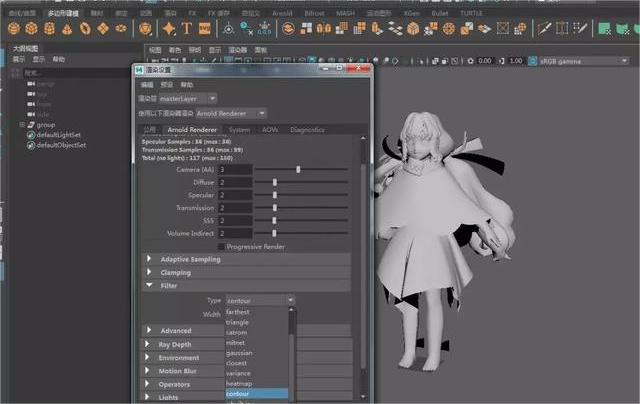640x404 pixels.
Task: Switch to the AOVs tab
Action: tap(270, 130)
